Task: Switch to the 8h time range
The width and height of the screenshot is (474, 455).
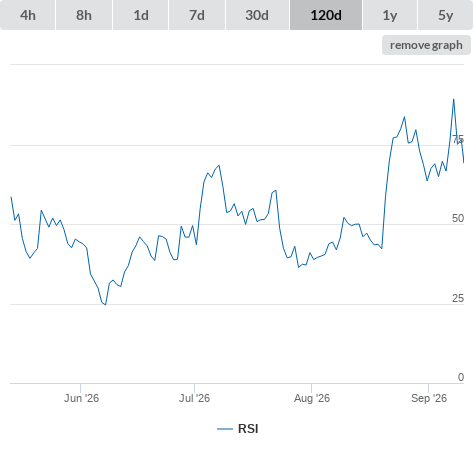Action: tap(84, 15)
